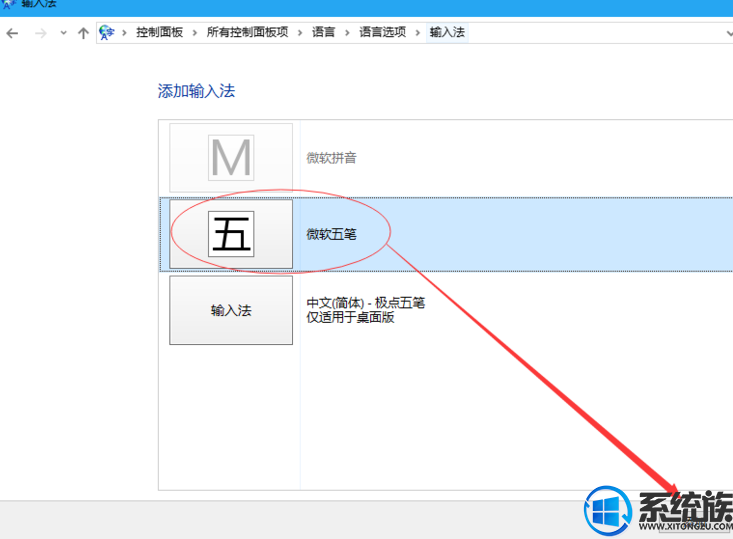Click the 微软拼音 M thumbnail
The image size is (733, 539).
click(x=231, y=158)
